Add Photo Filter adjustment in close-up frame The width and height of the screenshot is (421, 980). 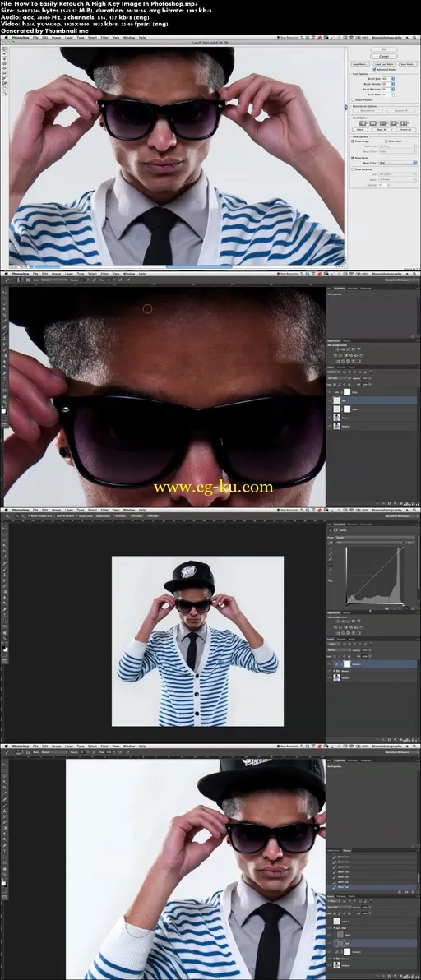point(351,355)
